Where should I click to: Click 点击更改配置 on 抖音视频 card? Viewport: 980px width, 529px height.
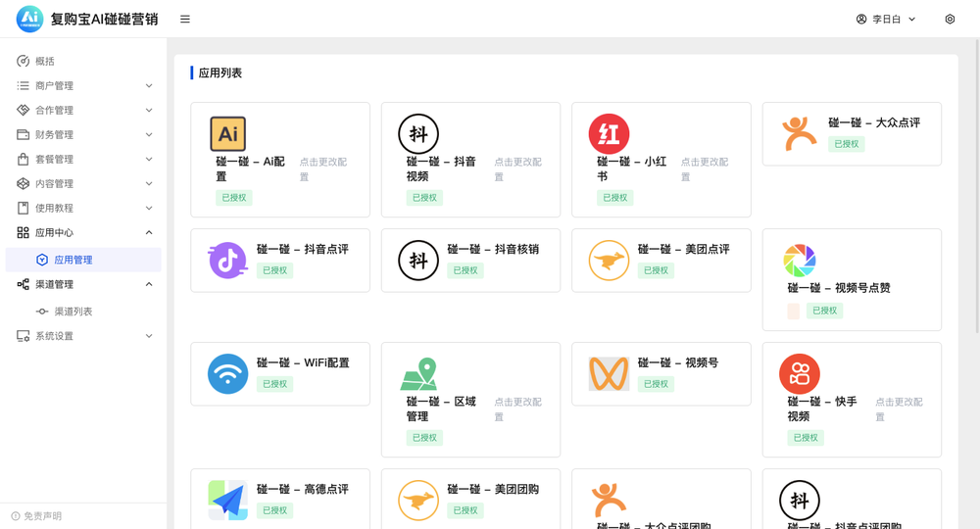517,168
